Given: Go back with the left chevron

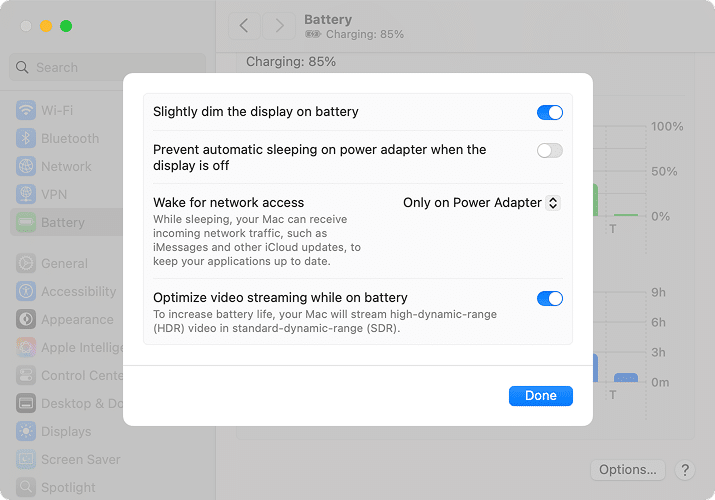Looking at the screenshot, I should (x=244, y=26).
